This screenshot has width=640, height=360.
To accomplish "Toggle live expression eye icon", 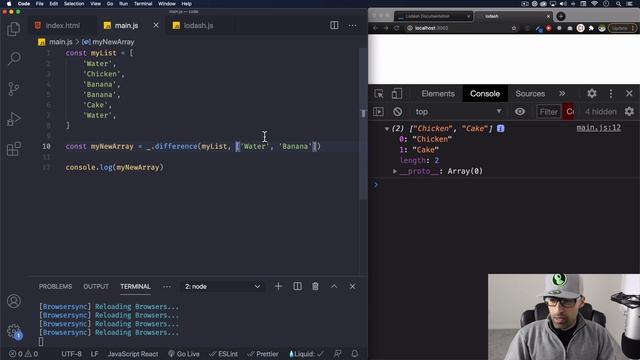I will click(520, 111).
